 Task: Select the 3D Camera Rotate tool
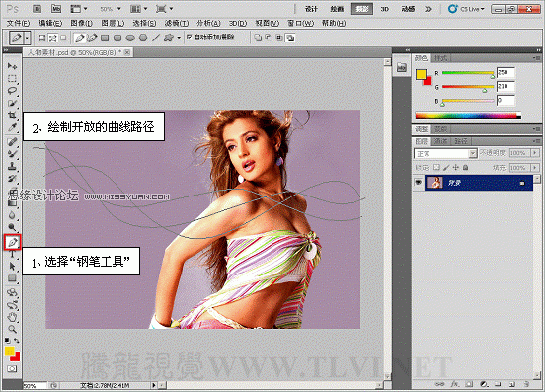click(12, 305)
